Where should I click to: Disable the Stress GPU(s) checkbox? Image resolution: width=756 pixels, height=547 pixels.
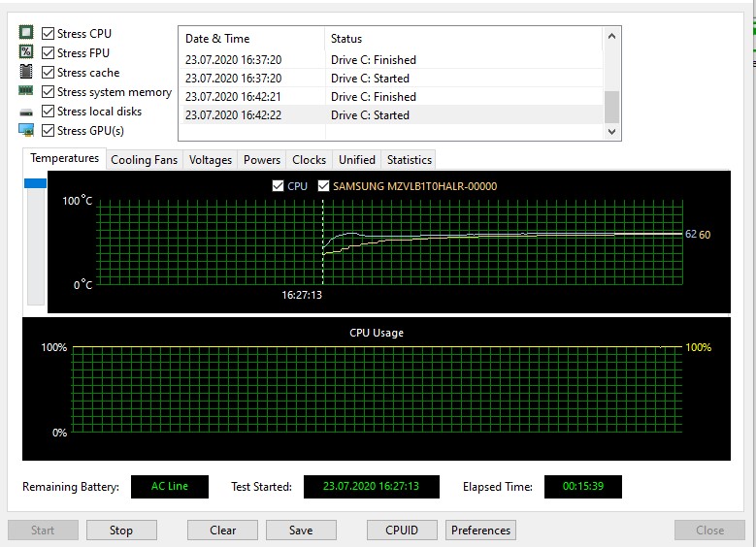point(48,131)
